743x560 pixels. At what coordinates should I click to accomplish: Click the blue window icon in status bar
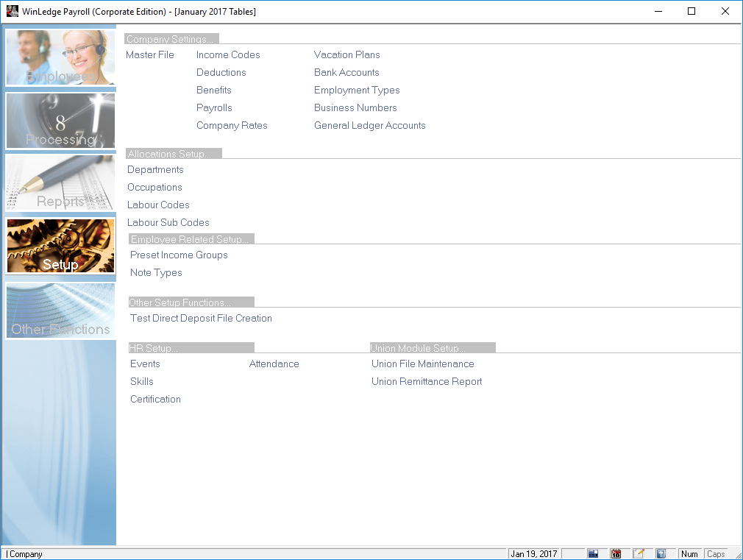593,553
